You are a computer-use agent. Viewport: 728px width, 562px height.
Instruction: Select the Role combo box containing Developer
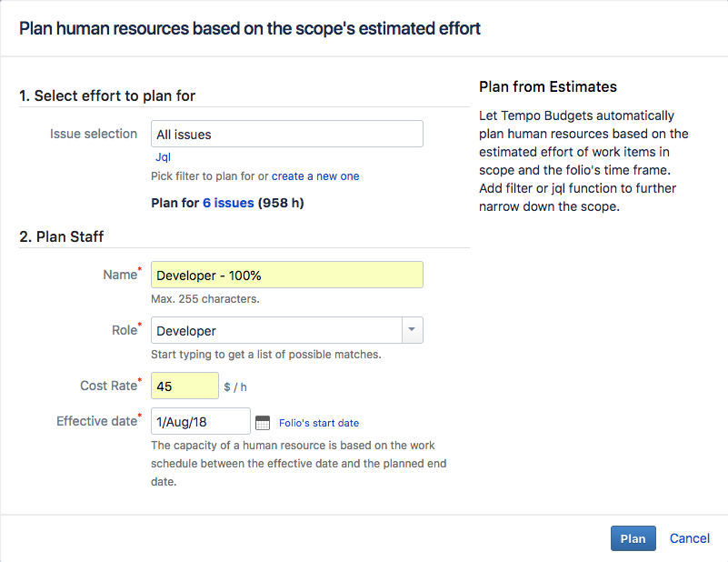tap(273, 330)
